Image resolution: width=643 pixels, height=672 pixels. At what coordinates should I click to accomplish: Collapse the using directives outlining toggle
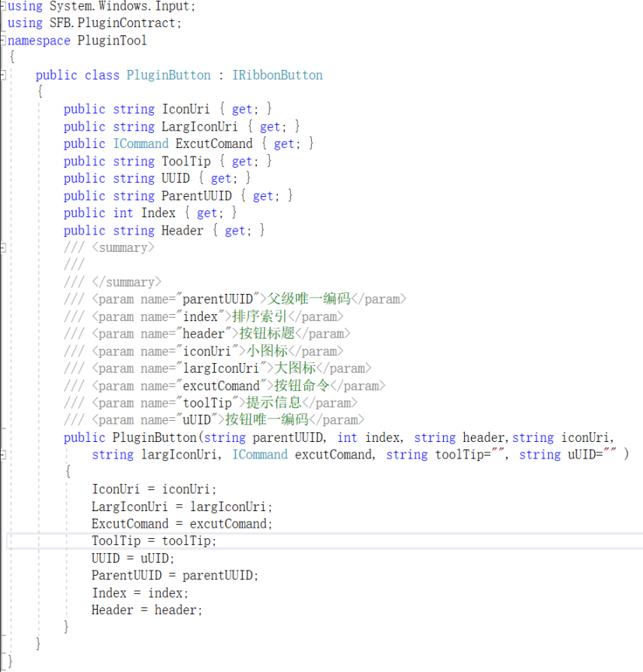tap(2, 6)
